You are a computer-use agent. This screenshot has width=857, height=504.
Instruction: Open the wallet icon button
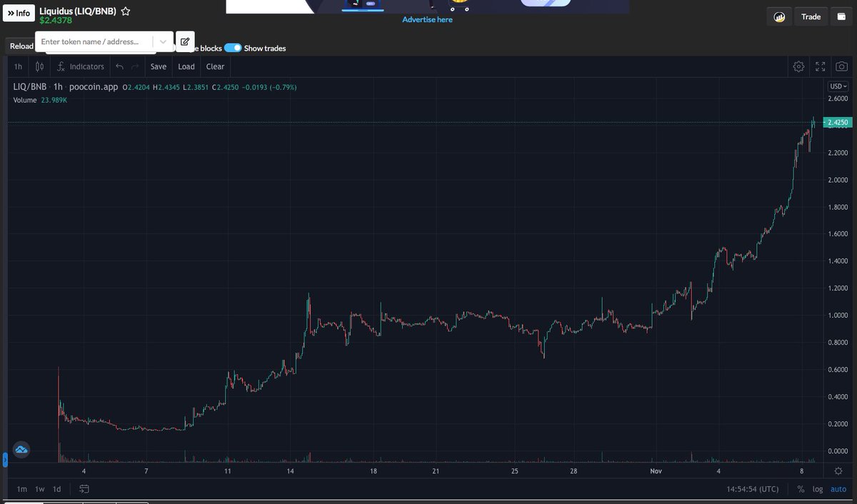pyautogui.click(x=841, y=16)
